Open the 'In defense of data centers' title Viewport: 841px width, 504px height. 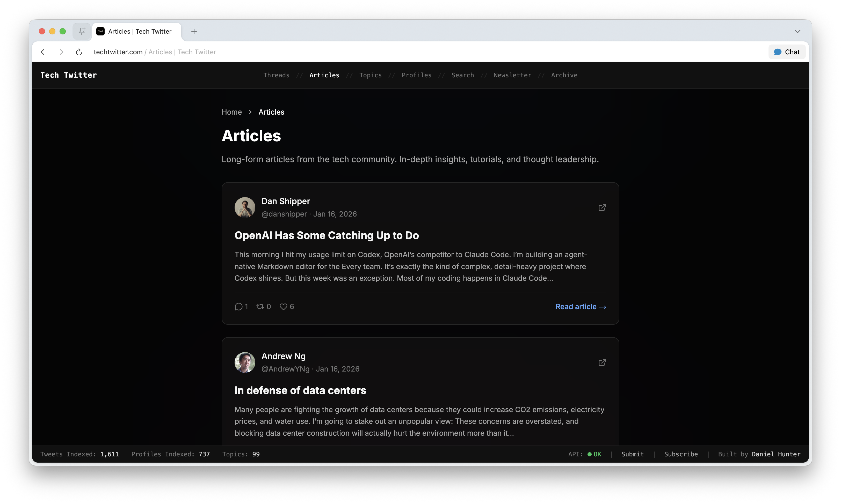(x=300, y=390)
